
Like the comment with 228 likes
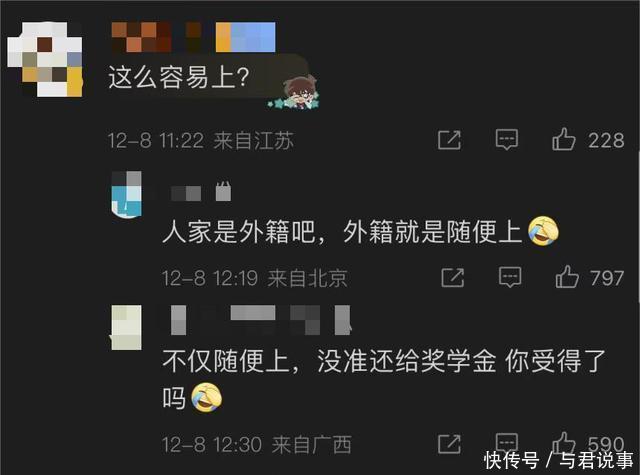click(x=564, y=139)
